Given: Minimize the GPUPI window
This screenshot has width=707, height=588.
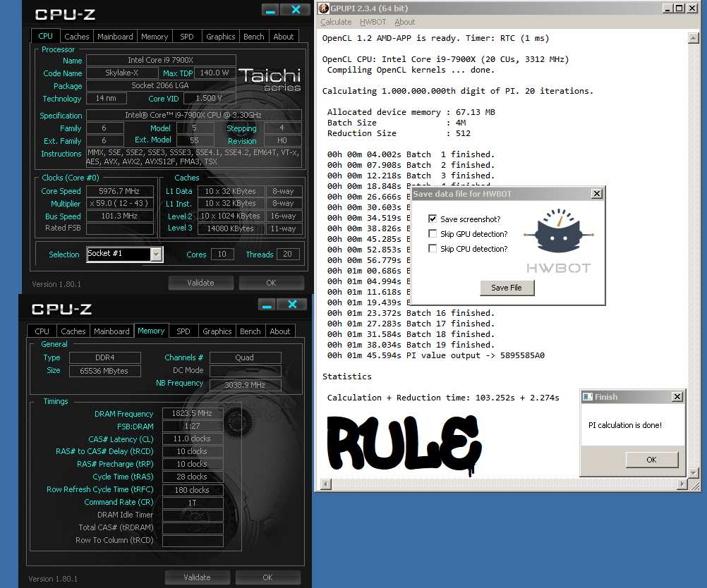Looking at the screenshot, I should point(668,8).
